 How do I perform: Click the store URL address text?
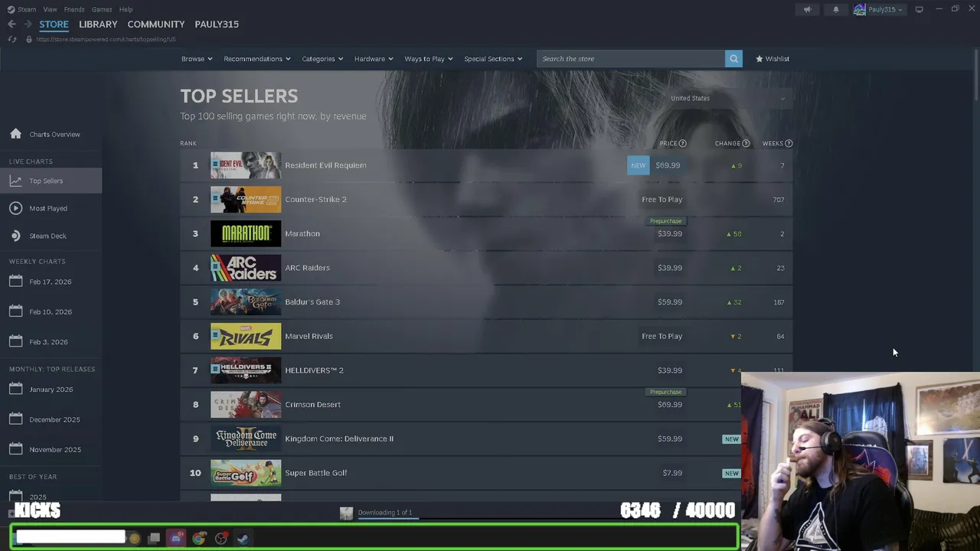click(106, 39)
